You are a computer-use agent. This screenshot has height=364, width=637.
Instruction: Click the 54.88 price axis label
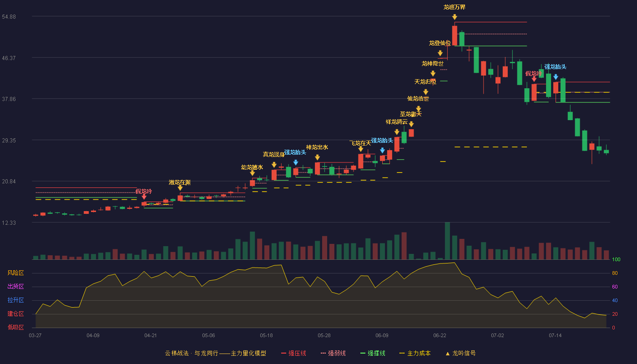coord(9,16)
